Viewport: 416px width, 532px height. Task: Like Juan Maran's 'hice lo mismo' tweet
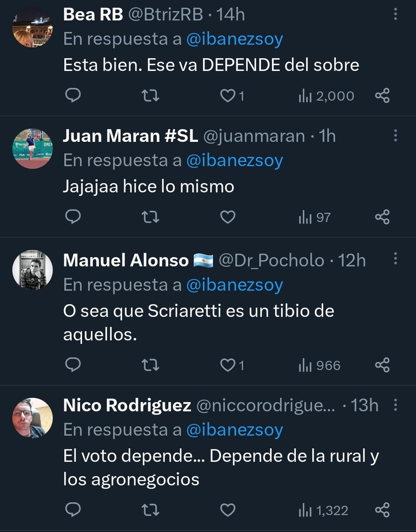pyautogui.click(x=228, y=217)
